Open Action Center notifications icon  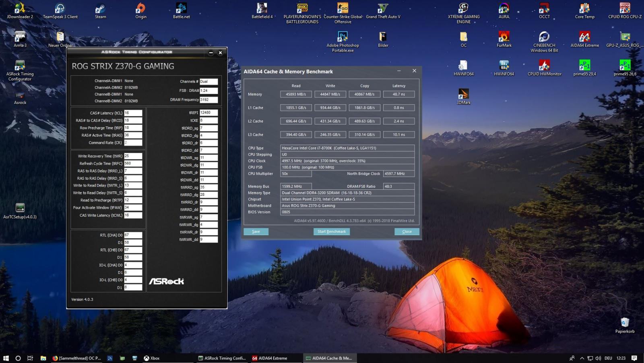coord(634,358)
